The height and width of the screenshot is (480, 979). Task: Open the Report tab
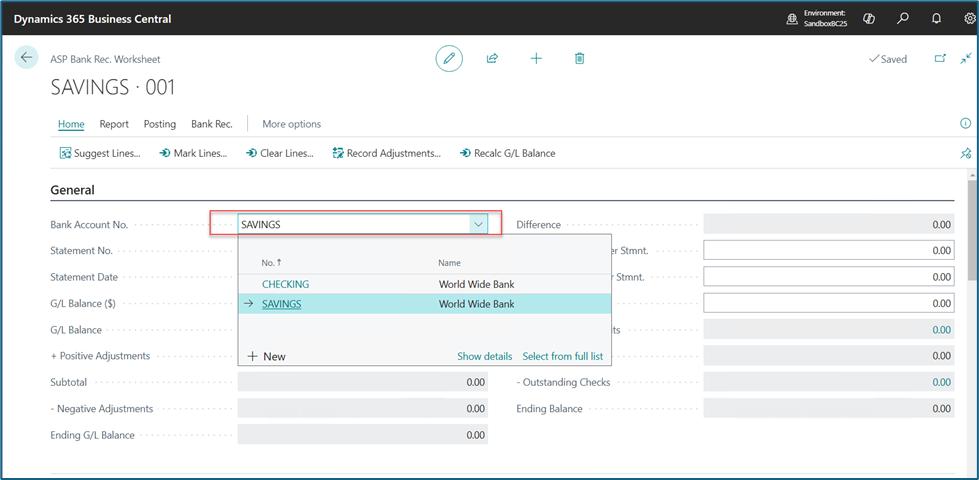coord(114,124)
